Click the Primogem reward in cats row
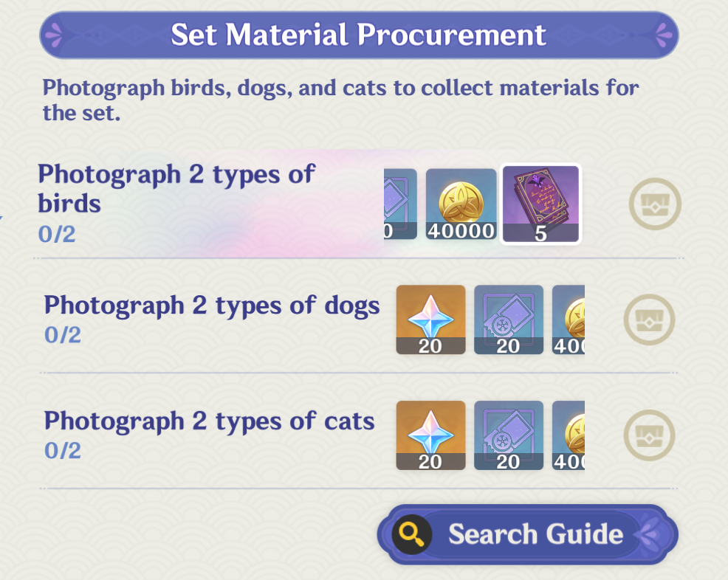Image resolution: width=728 pixels, height=580 pixels. pos(430,435)
